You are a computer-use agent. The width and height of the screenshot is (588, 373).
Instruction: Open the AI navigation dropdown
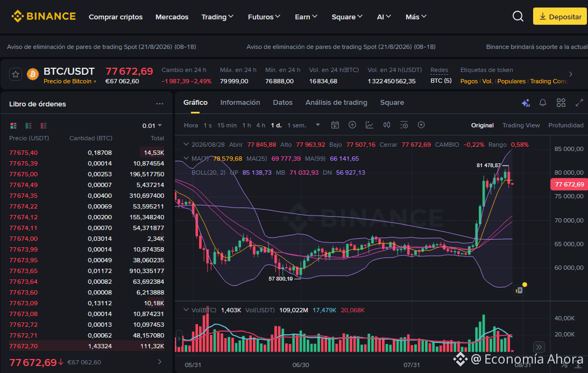pyautogui.click(x=384, y=17)
